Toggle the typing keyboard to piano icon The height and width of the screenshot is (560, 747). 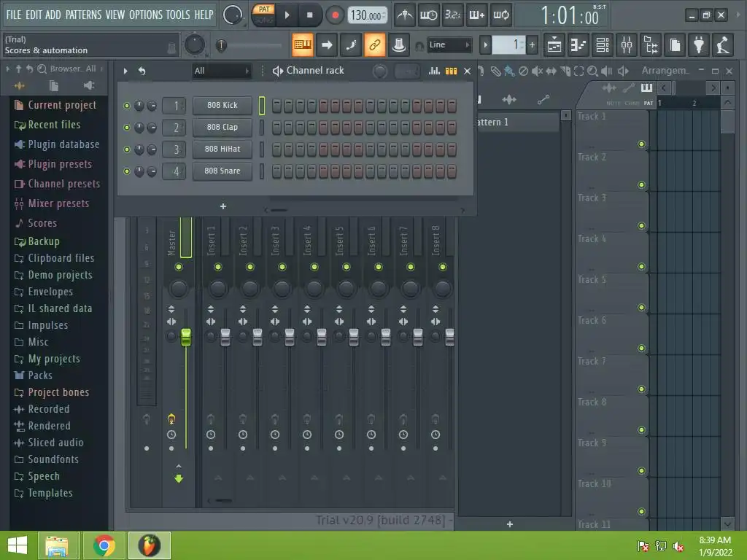click(303, 44)
